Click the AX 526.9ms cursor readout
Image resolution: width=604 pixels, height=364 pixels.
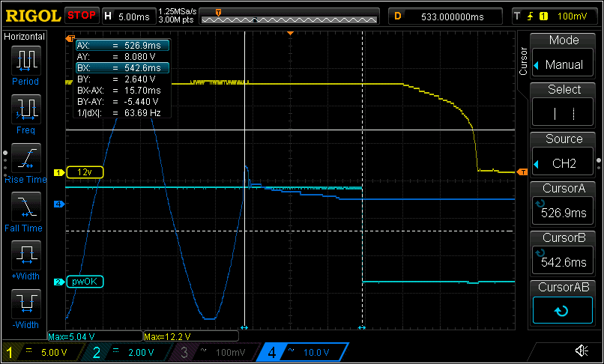coord(122,46)
